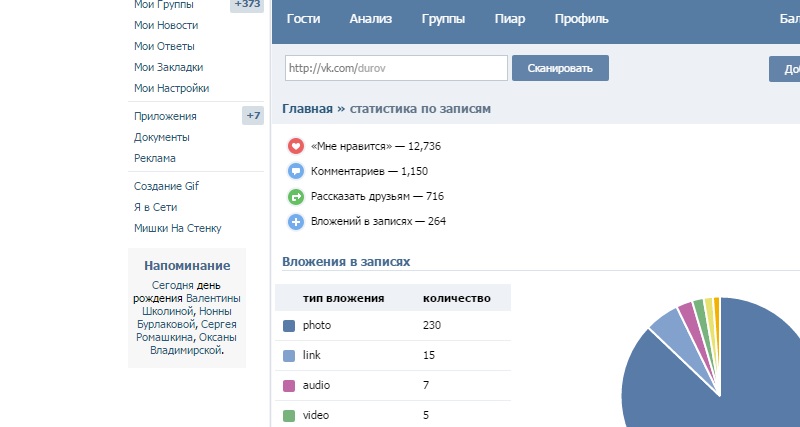
Task: Open Документы in sidebar
Action: (x=162, y=137)
